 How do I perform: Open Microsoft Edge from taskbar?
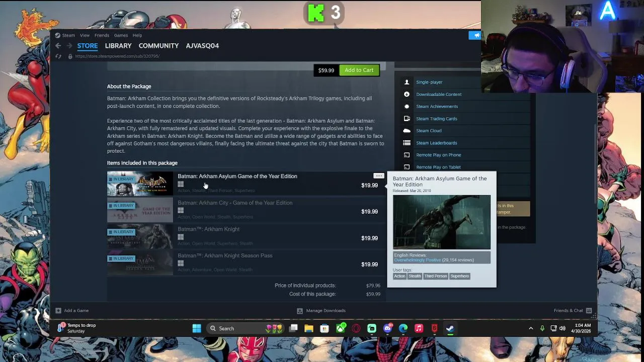pyautogui.click(x=403, y=328)
